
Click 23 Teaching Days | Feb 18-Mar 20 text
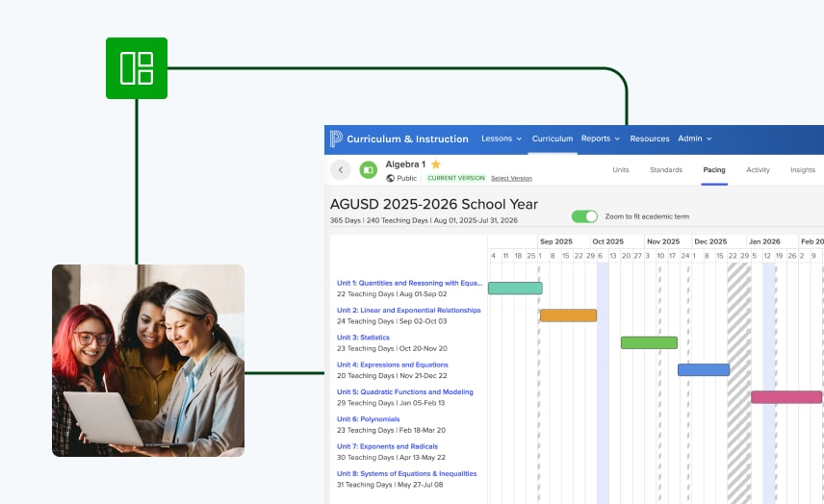[391, 431]
